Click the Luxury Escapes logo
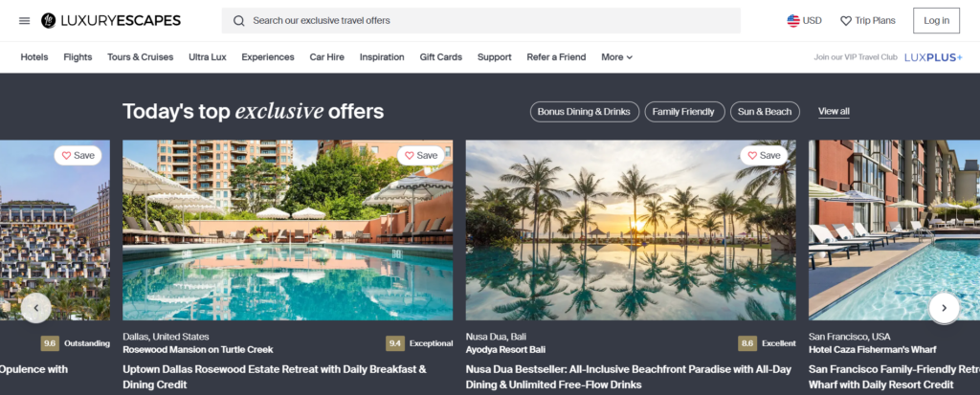The width and height of the screenshot is (980, 395). click(x=111, y=21)
